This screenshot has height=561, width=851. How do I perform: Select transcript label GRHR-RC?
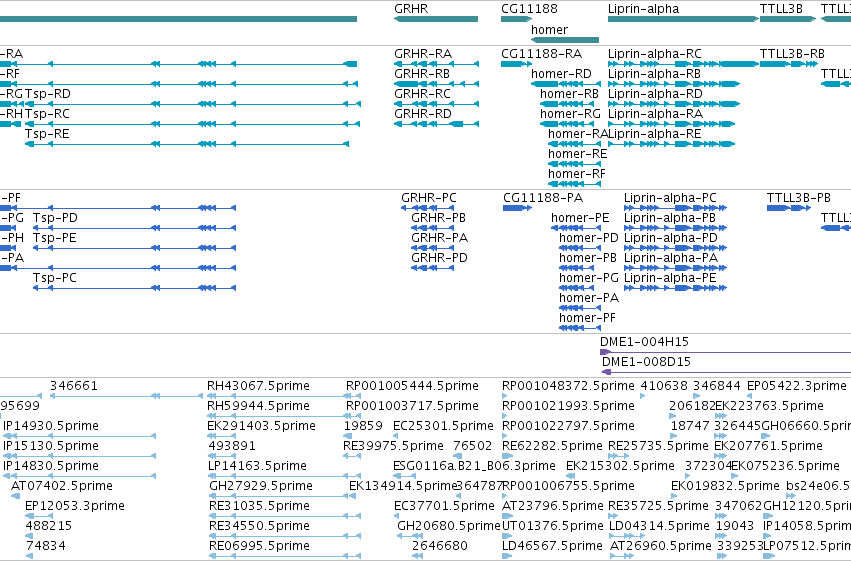click(x=423, y=94)
